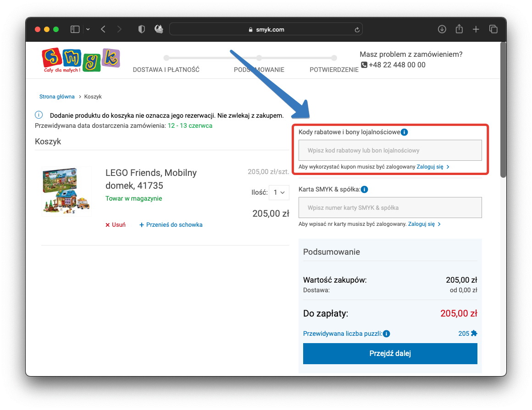This screenshot has height=410, width=532.
Task: Click Przenieś do schowka link
Action: pos(171,225)
